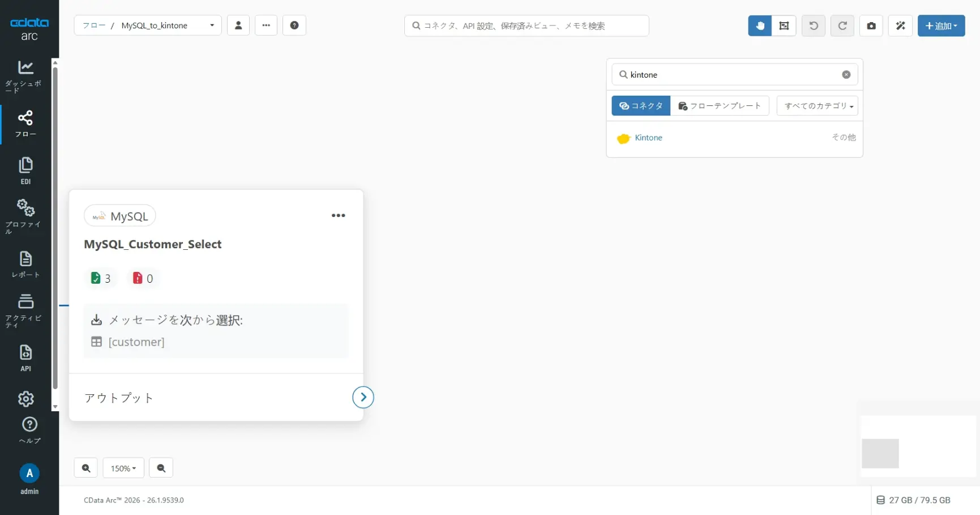Viewport: 980px width, 515px height.
Task: Open the EDI sidebar section
Action: [x=25, y=171]
